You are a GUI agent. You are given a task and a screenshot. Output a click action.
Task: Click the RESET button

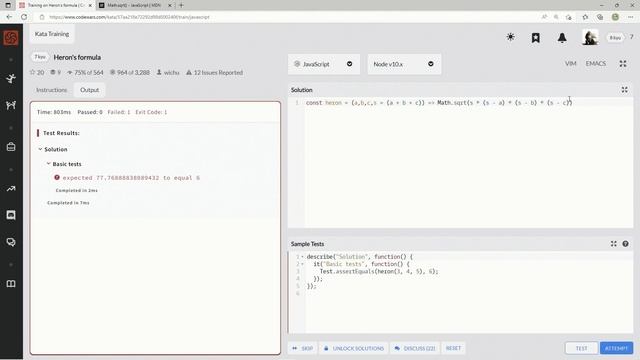453,348
